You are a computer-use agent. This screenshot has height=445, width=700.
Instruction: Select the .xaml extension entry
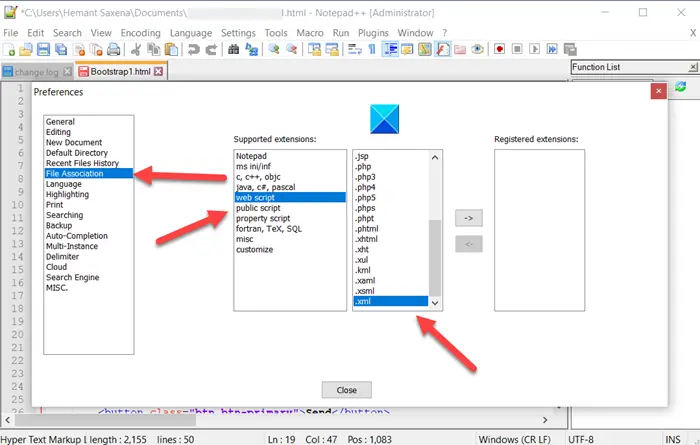391,280
